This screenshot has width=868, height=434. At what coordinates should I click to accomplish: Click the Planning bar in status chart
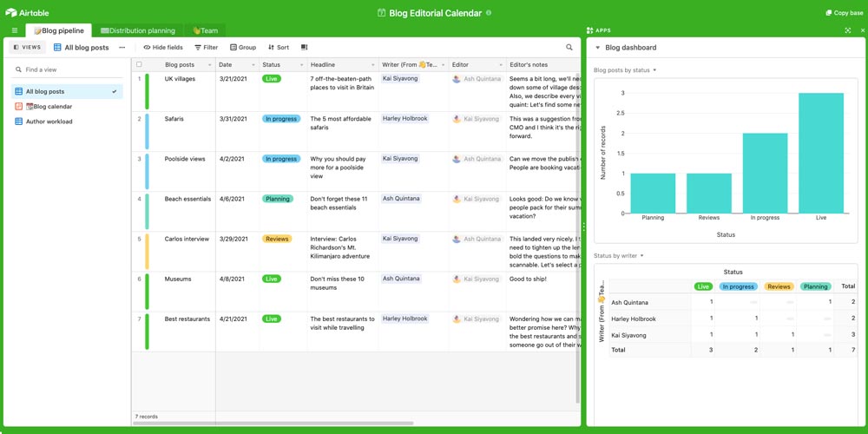(x=653, y=194)
